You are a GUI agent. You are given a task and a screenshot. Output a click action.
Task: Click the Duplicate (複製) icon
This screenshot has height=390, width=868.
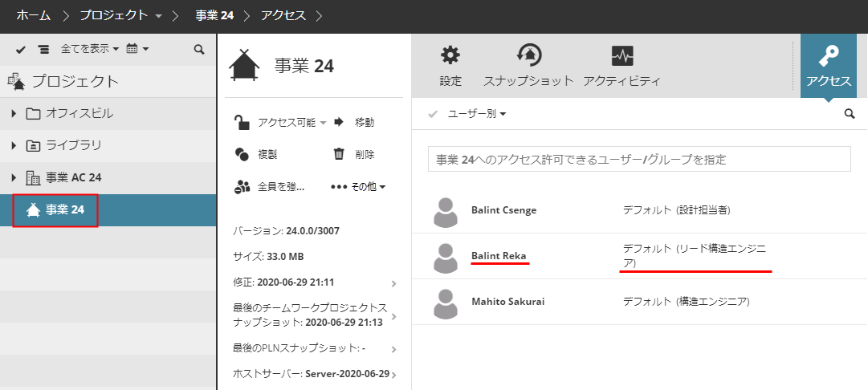coord(242,154)
